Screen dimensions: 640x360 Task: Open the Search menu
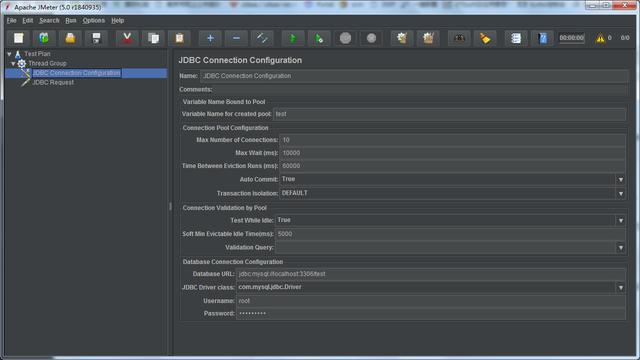click(49, 20)
